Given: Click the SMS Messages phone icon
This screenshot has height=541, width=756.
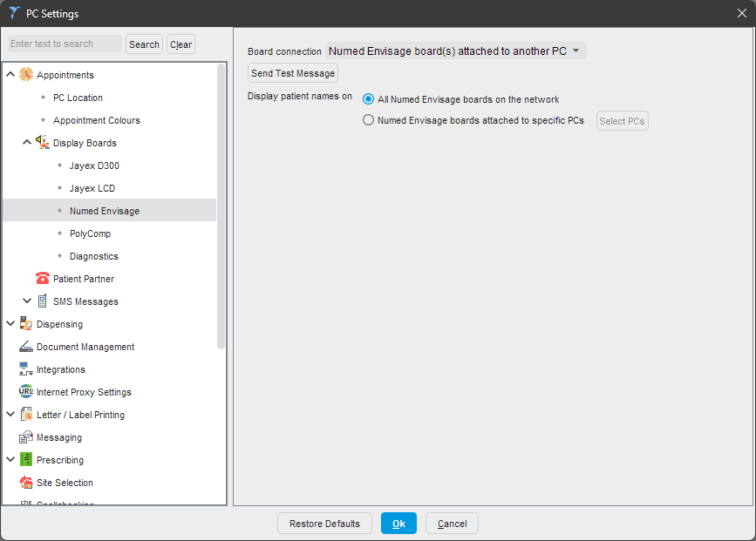Looking at the screenshot, I should [x=43, y=301].
